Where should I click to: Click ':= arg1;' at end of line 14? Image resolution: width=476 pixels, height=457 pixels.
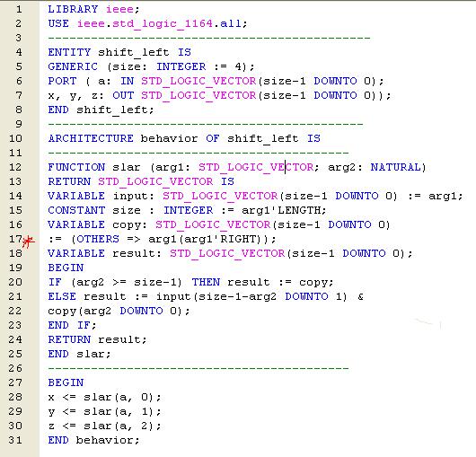pos(435,196)
